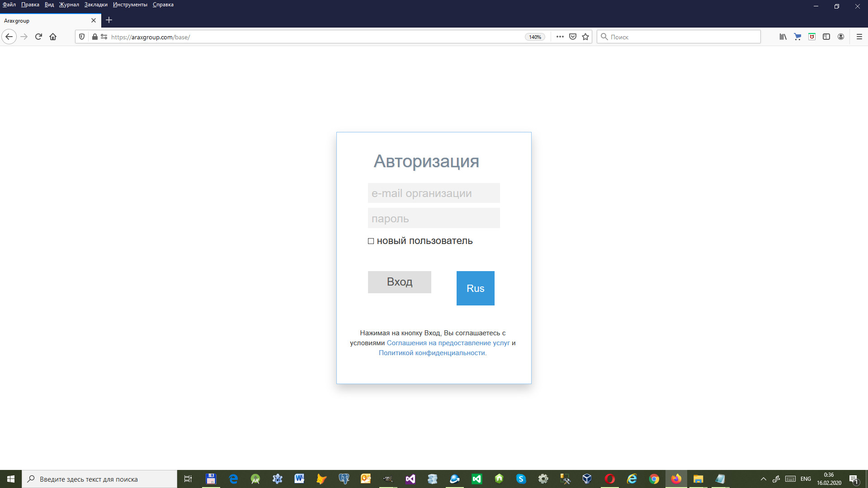Bookmark this page with star icon

pos(585,37)
